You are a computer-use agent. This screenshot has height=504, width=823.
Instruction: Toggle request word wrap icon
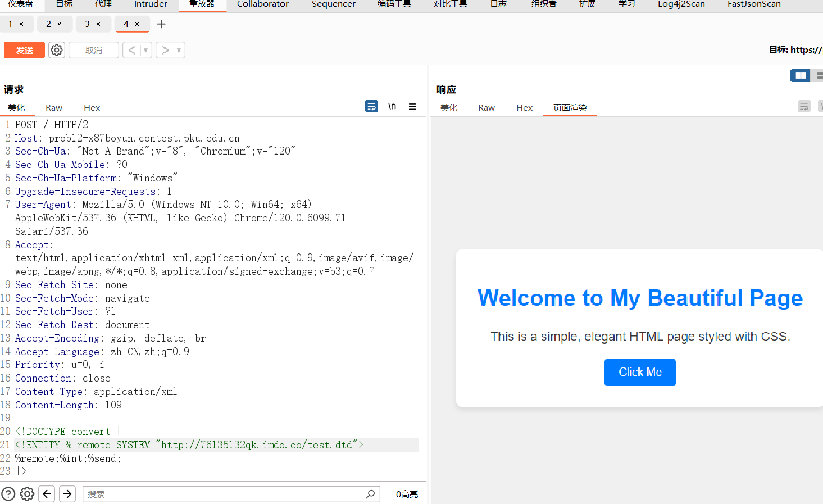click(371, 106)
